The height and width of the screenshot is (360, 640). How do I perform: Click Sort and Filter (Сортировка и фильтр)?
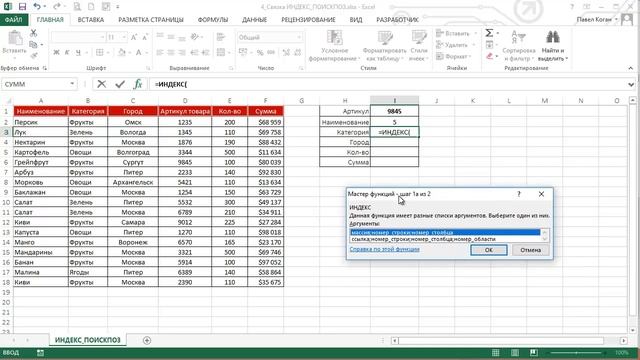519,45
